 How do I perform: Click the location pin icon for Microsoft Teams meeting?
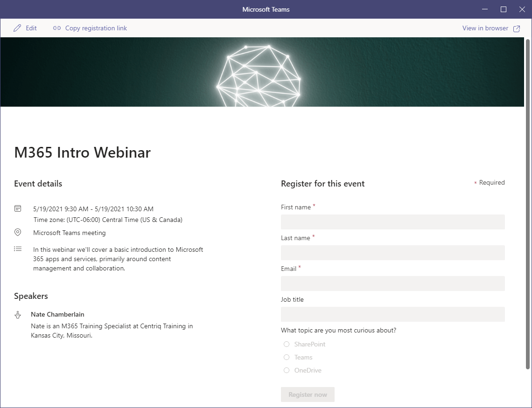[x=18, y=232]
